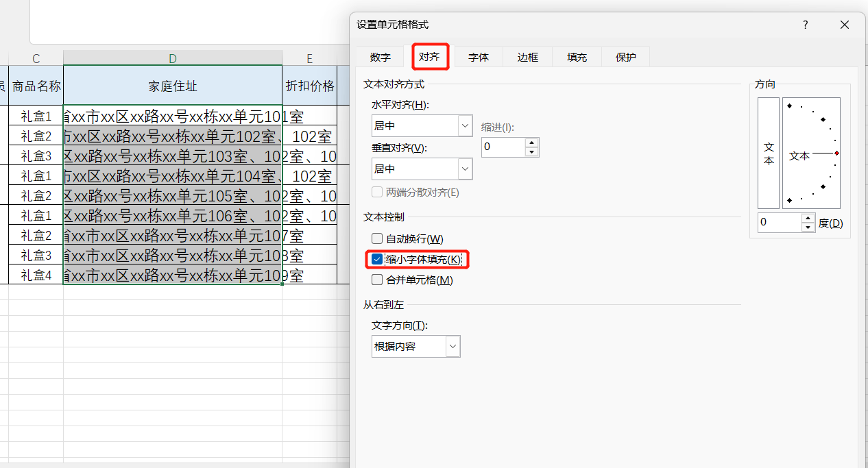This screenshot has height=468, width=868.
Task: Expand the 文字方向 combo box
Action: pos(453,346)
